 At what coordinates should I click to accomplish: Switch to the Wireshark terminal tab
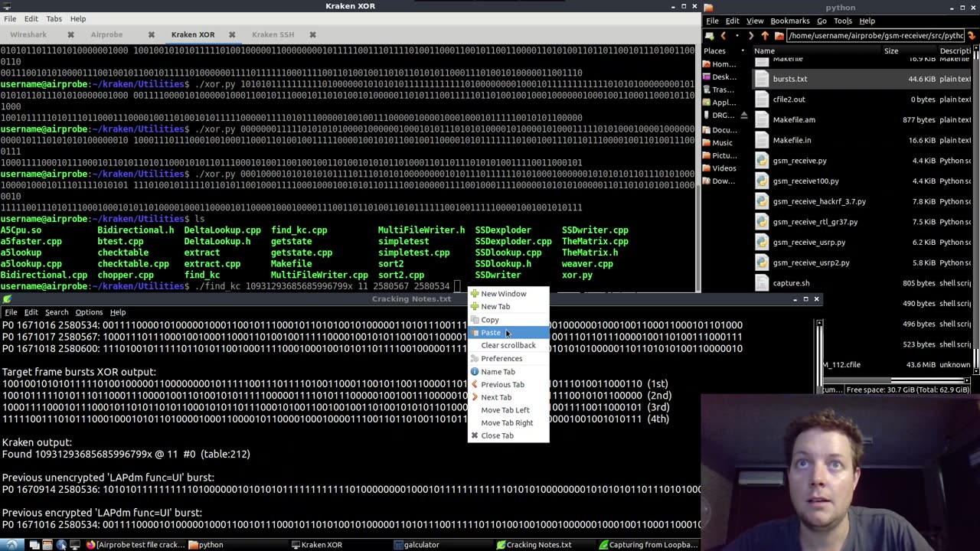coord(28,34)
